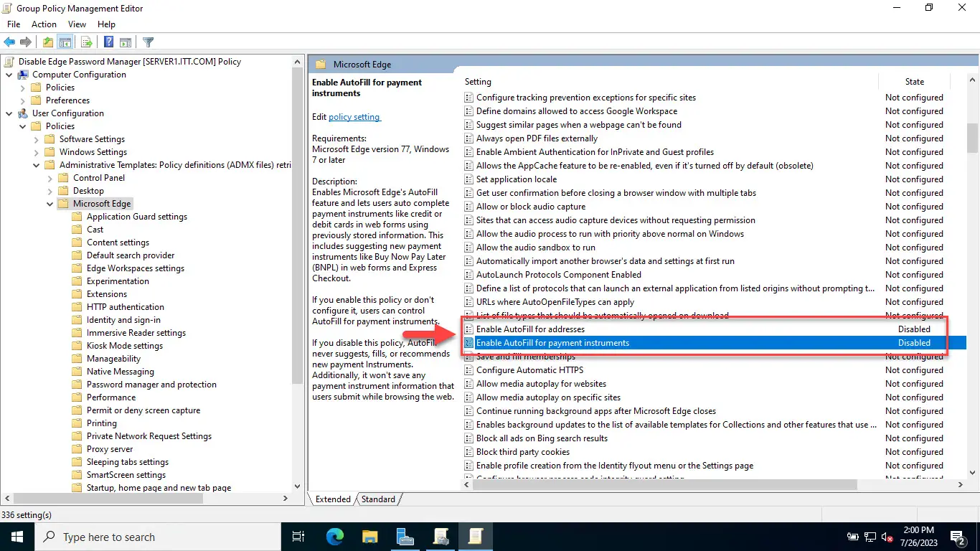Screen dimensions: 980x551
Task: Open the Windows Start menu
Action: click(17, 537)
